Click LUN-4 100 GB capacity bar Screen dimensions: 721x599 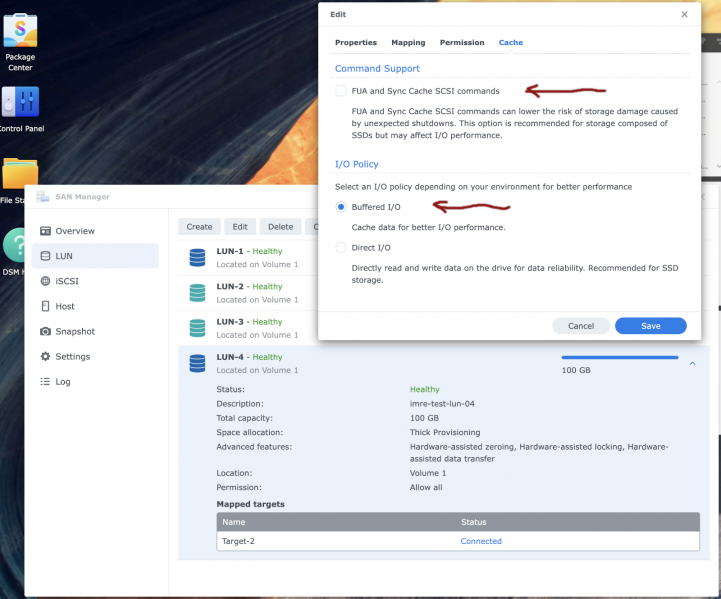click(619, 357)
